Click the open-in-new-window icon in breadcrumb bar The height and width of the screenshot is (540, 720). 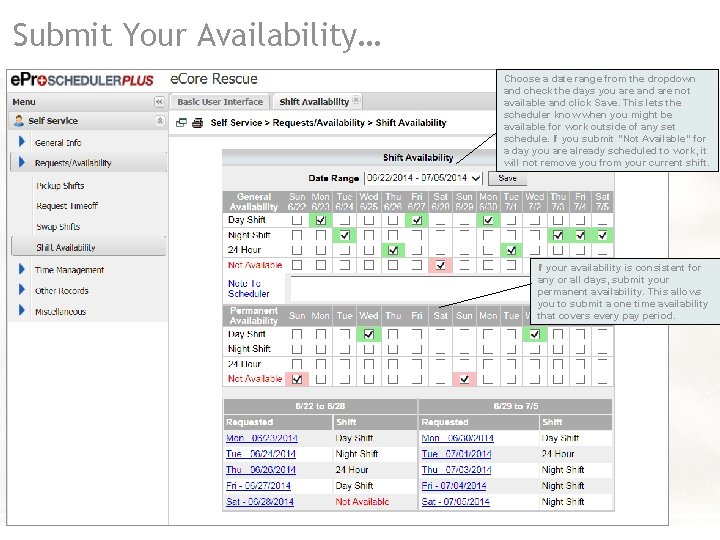click(181, 123)
